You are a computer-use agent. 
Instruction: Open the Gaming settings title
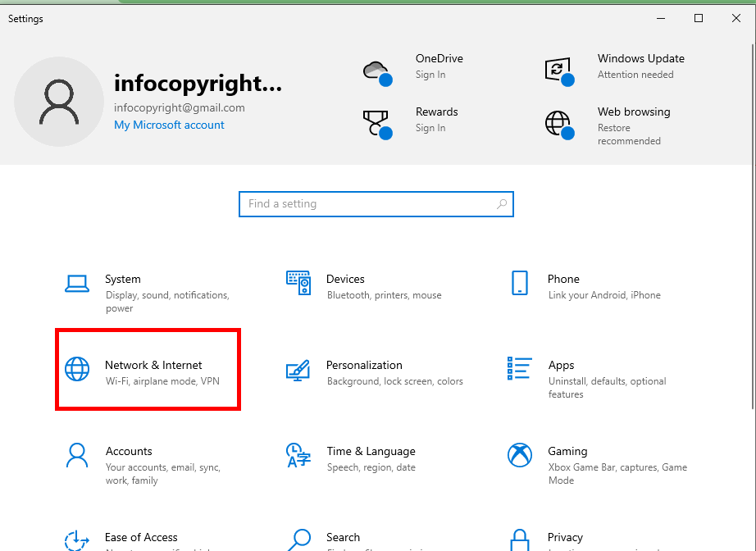point(567,451)
